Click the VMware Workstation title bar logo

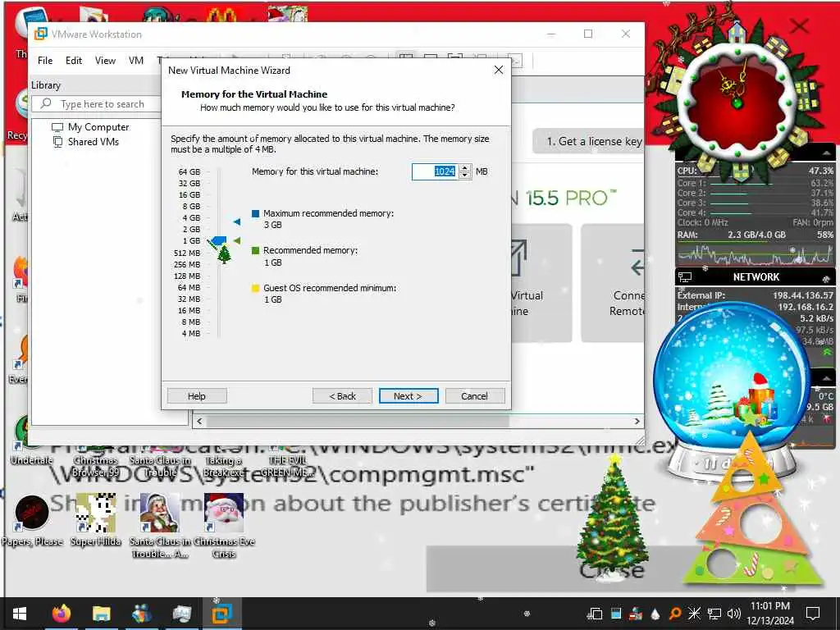point(41,34)
